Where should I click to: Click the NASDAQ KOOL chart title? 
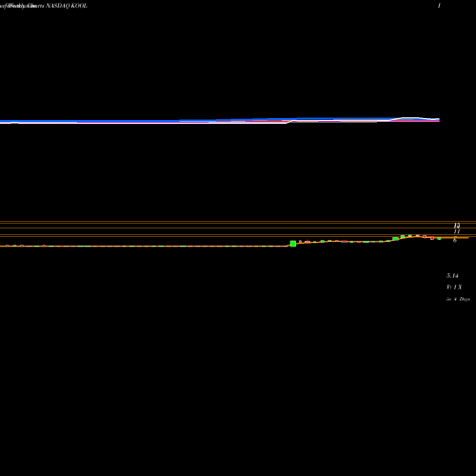tap(67, 6)
